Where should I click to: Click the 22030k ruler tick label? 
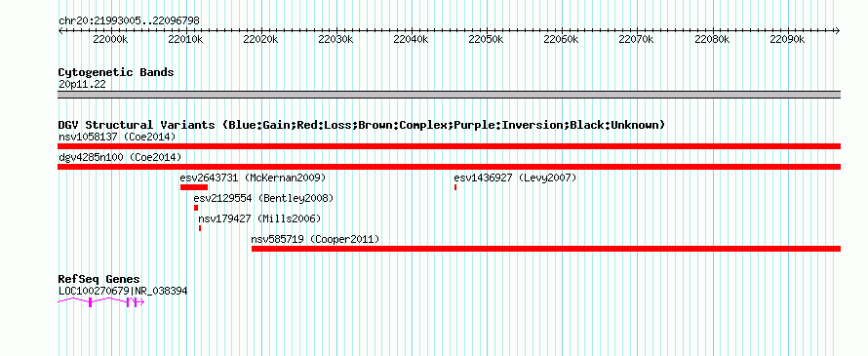pyautogui.click(x=336, y=40)
